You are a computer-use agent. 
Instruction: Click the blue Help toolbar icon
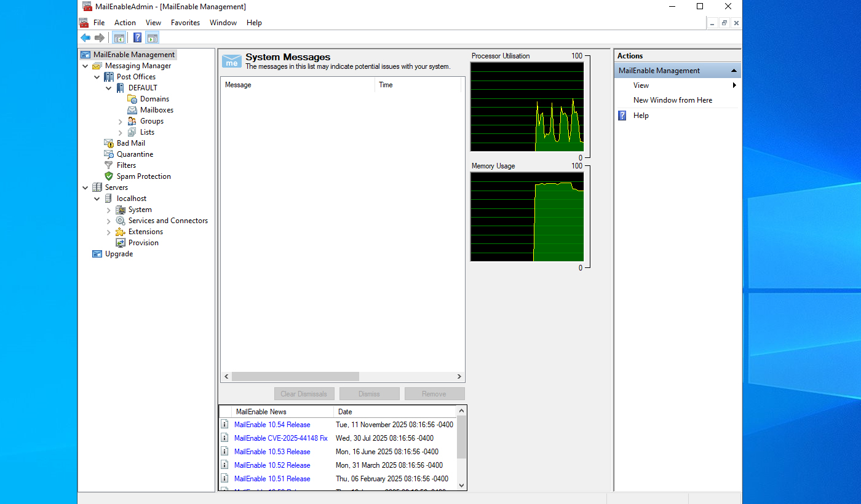coord(137,38)
